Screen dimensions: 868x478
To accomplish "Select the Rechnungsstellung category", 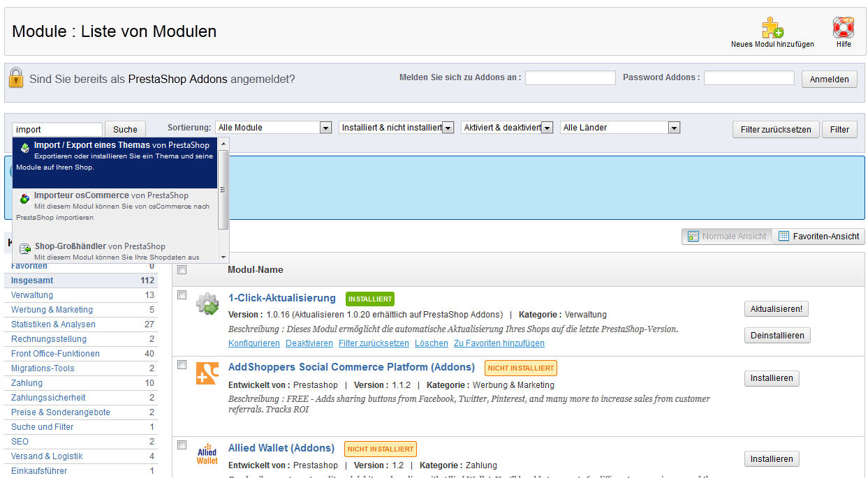I will pos(81,339).
